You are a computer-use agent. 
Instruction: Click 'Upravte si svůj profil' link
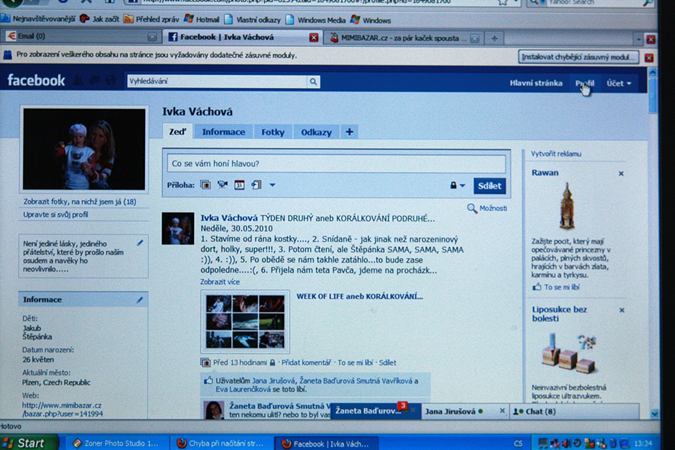pyautogui.click(x=56, y=214)
